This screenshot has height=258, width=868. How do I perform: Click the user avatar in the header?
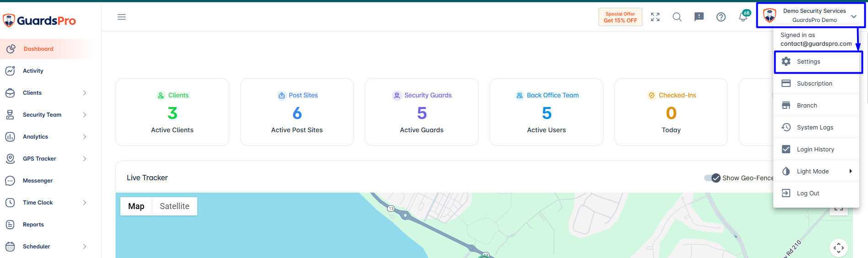tap(770, 16)
